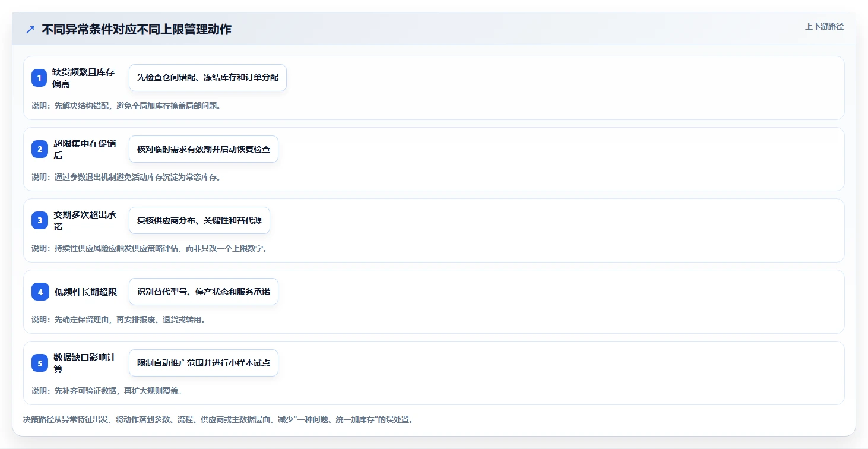The height and width of the screenshot is (449, 868).
Task: Click the number 4 step badge
Action: click(x=40, y=292)
